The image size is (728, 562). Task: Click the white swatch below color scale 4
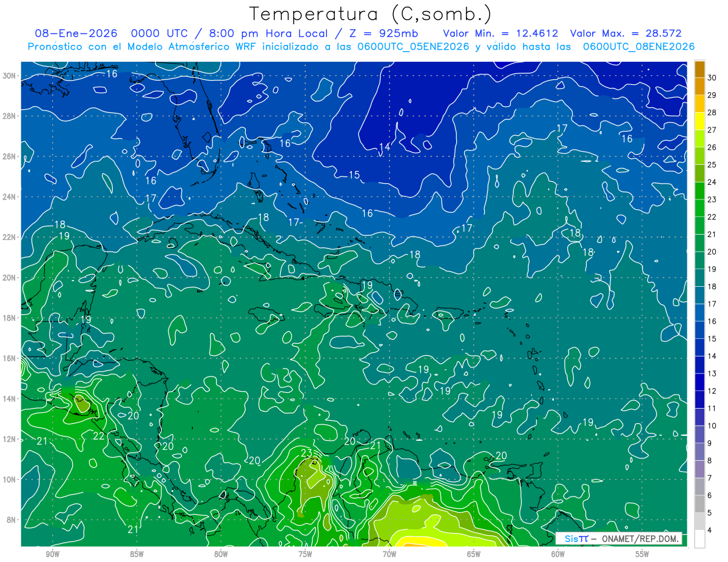[699, 539]
